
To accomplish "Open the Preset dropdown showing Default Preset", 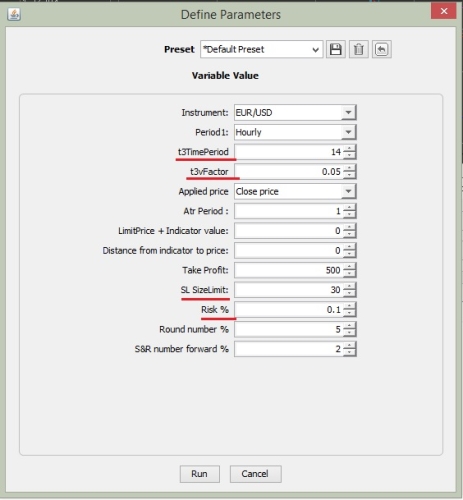I will click(262, 49).
